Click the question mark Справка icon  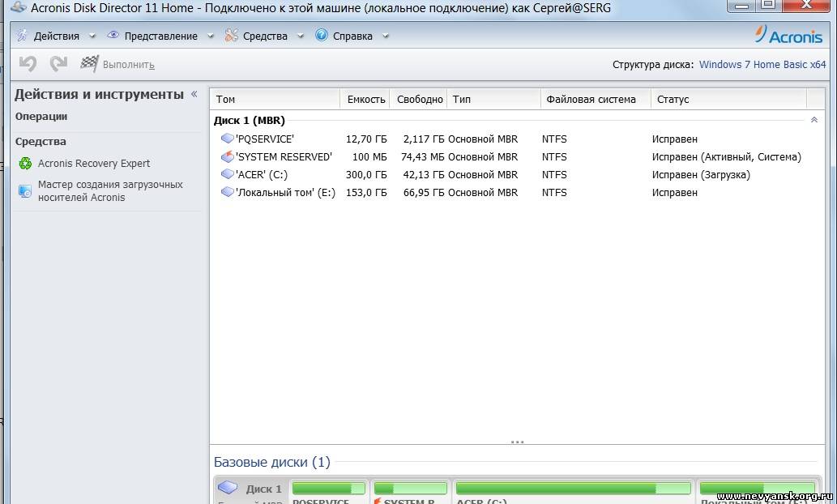pos(322,35)
